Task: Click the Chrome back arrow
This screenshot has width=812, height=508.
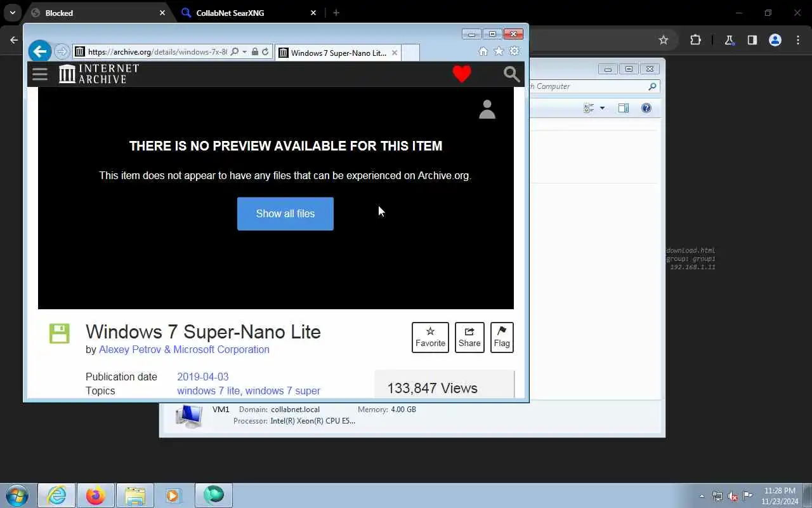Action: pos(14,40)
